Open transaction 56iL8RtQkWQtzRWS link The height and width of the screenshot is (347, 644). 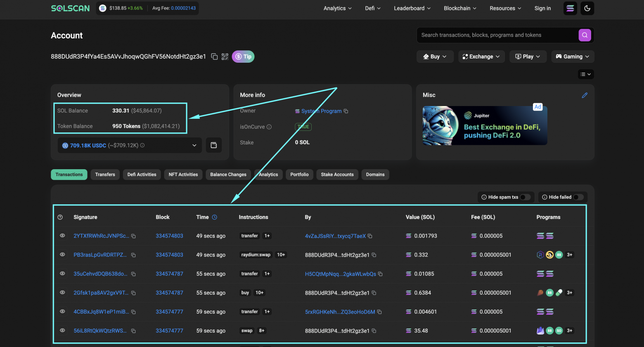pyautogui.click(x=100, y=331)
